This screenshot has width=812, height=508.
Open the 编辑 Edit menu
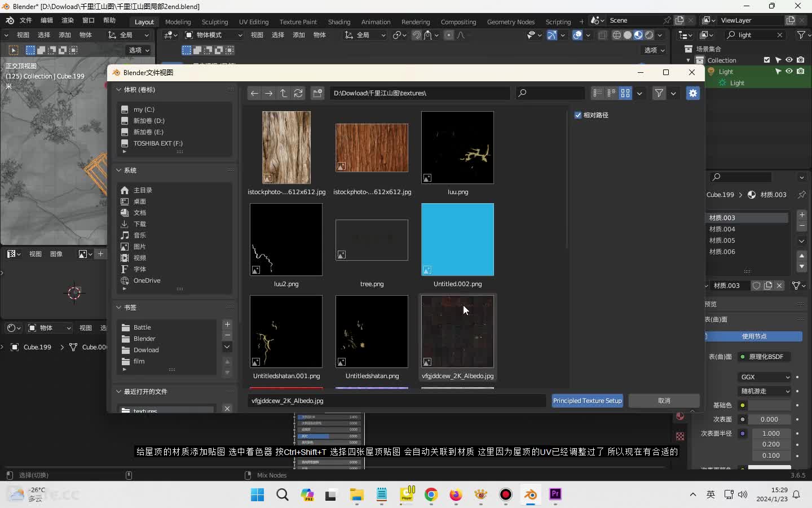(47, 20)
